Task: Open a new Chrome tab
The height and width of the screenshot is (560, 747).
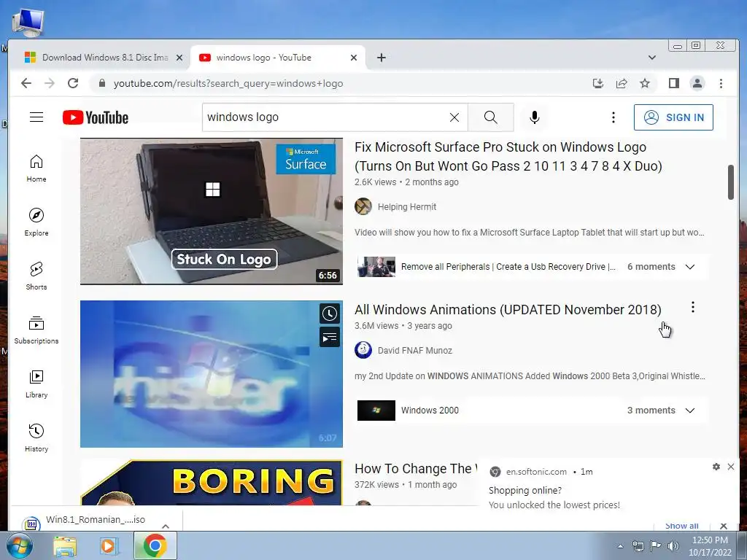Action: tap(381, 58)
